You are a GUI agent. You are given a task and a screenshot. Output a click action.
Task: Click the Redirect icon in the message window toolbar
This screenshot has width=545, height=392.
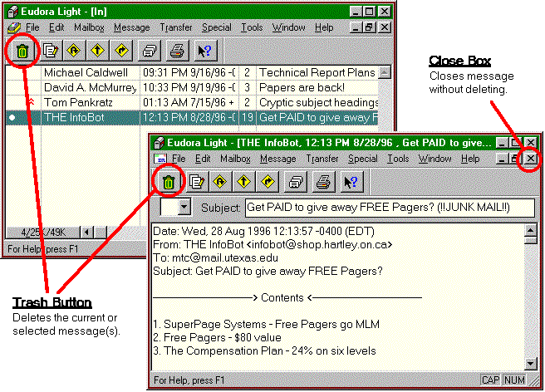click(x=268, y=182)
